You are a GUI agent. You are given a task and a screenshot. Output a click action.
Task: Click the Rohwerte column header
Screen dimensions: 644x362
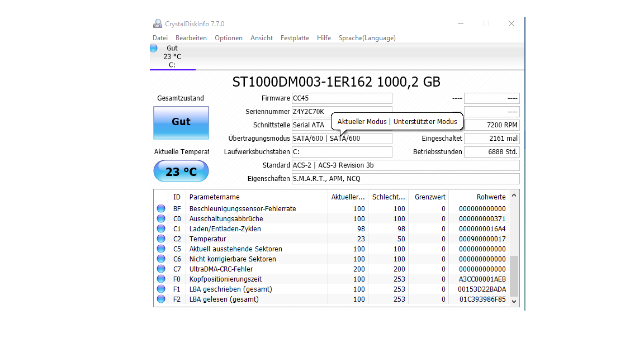pos(479,197)
